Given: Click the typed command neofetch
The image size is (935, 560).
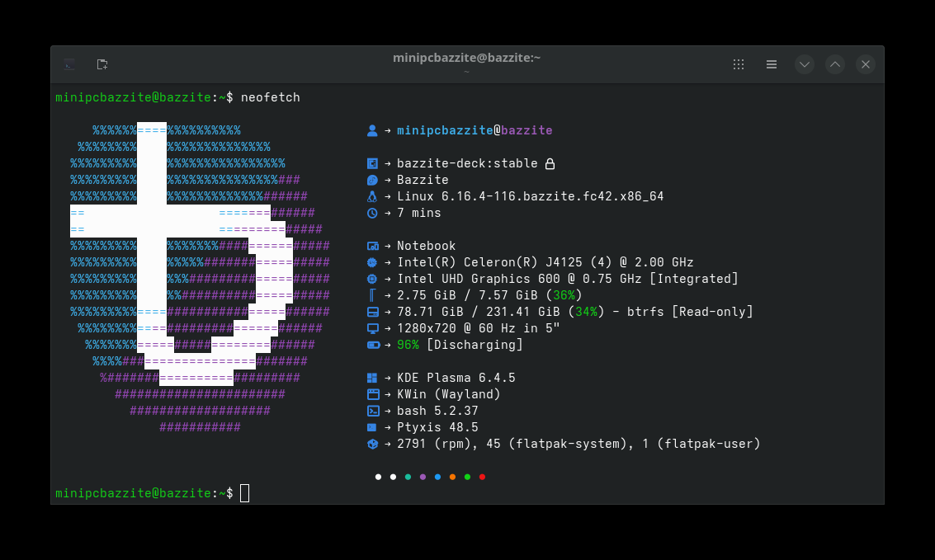Looking at the screenshot, I should pyautogui.click(x=270, y=97).
